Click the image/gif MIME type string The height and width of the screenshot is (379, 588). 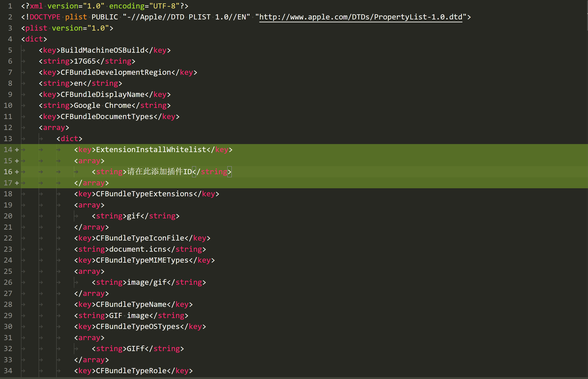click(x=147, y=282)
